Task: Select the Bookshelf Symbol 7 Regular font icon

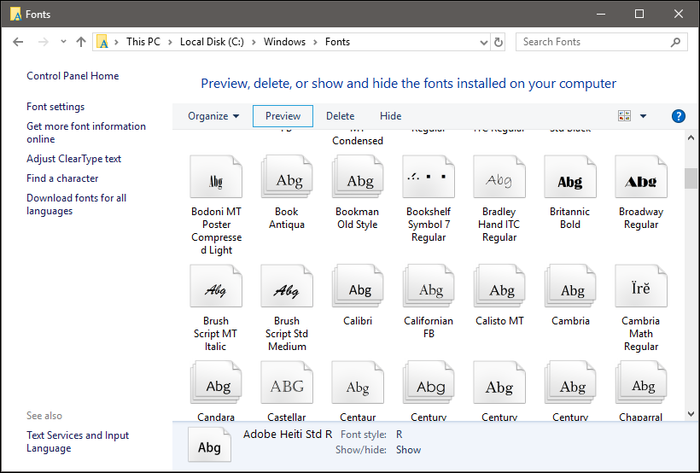Action: pyautogui.click(x=428, y=177)
